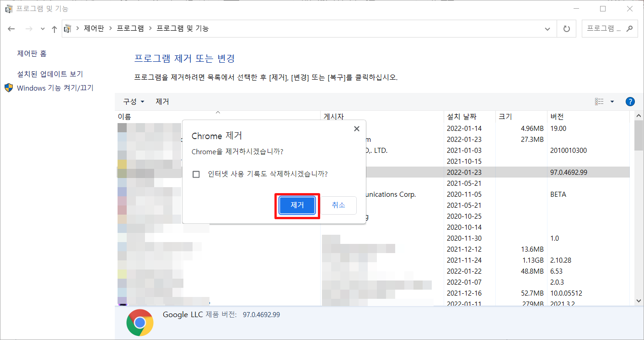644x340 pixels.
Task: Open 설치된 업데이트 보기 link
Action: click(50, 74)
